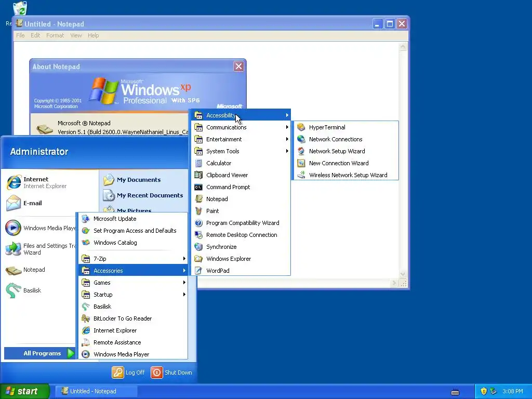This screenshot has width=532, height=399.
Task: Open Internet Explorer icon in pinned list
Action: tap(14, 182)
